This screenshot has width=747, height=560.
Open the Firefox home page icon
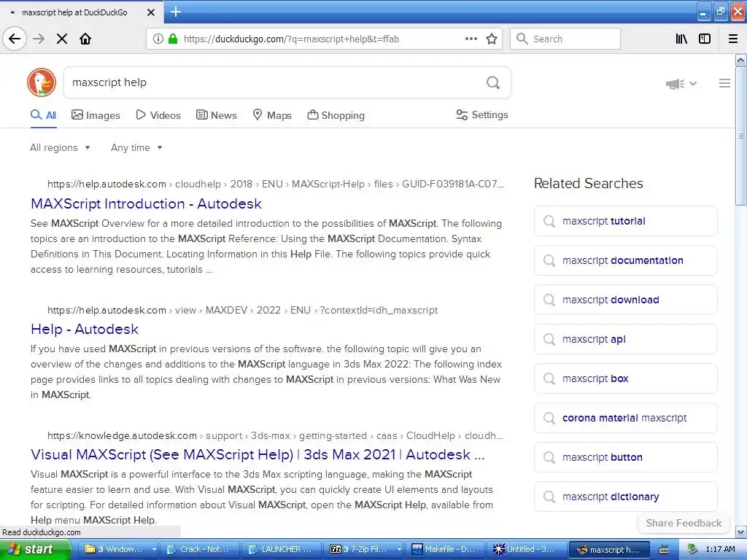(85, 39)
